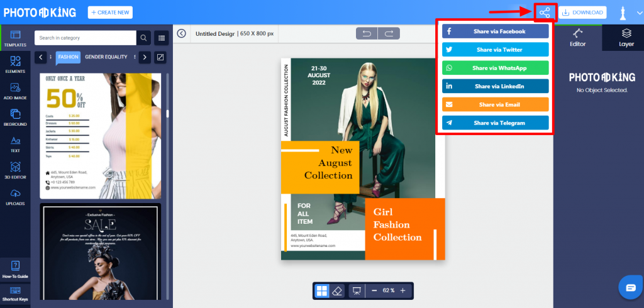Viewport: 644px width, 308px height.
Task: Choose Share via WhatsApp
Action: 496,68
